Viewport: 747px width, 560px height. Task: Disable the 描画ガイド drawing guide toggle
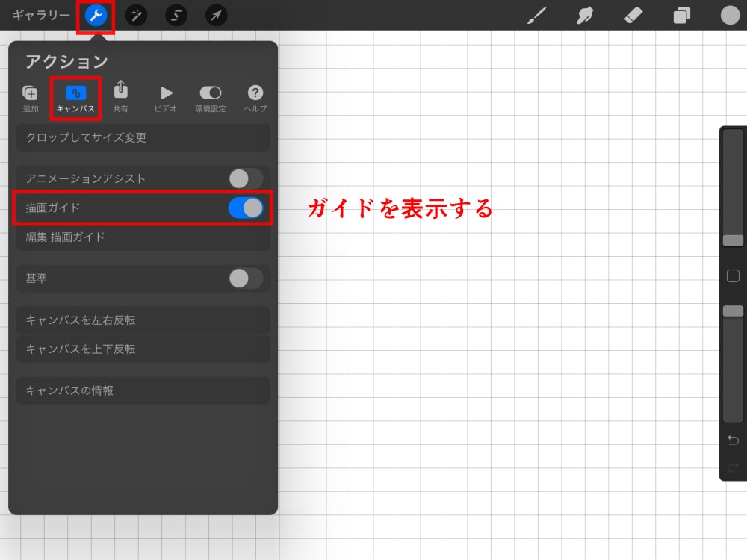245,208
